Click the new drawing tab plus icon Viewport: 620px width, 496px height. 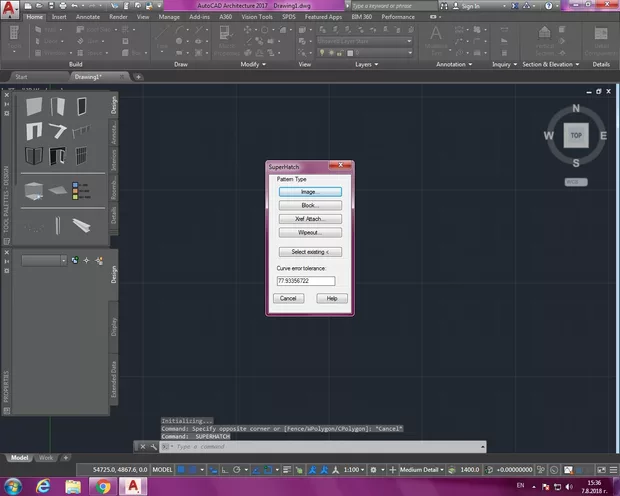click(x=139, y=77)
